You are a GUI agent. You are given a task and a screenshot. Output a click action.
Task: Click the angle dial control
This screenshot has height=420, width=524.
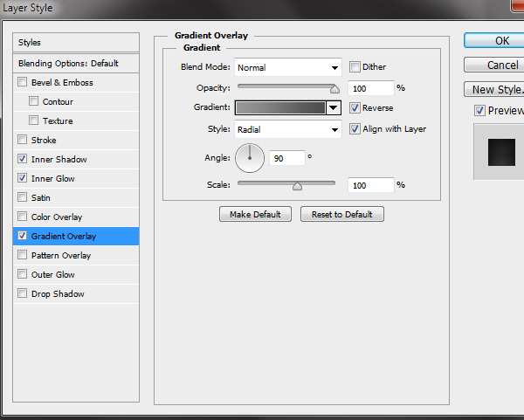pos(249,157)
